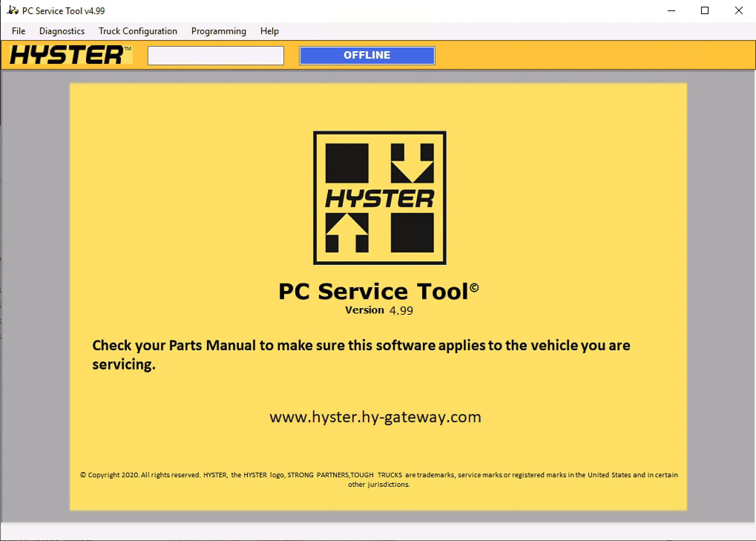Click the www.hyster.hy-gateway.com link
This screenshot has height=541, width=756.
(x=375, y=417)
